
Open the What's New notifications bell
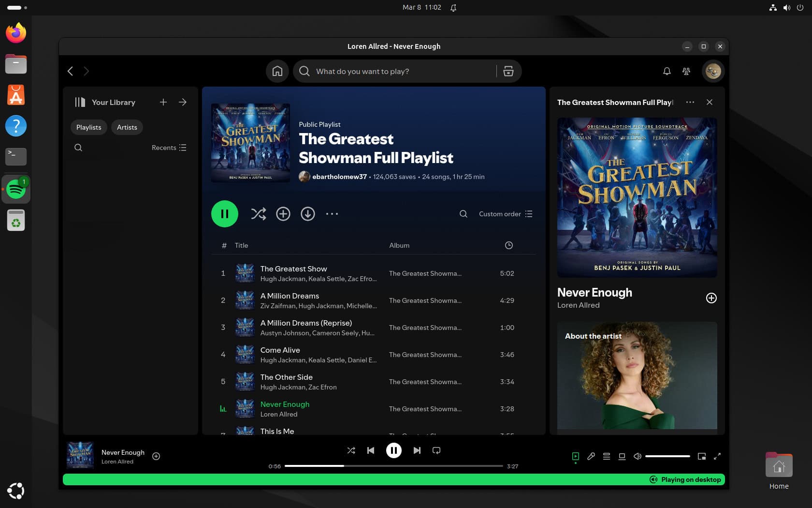667,71
